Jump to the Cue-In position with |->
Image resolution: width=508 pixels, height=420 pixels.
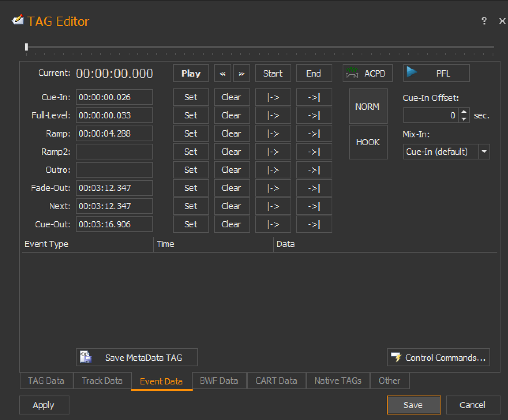pyautogui.click(x=273, y=97)
